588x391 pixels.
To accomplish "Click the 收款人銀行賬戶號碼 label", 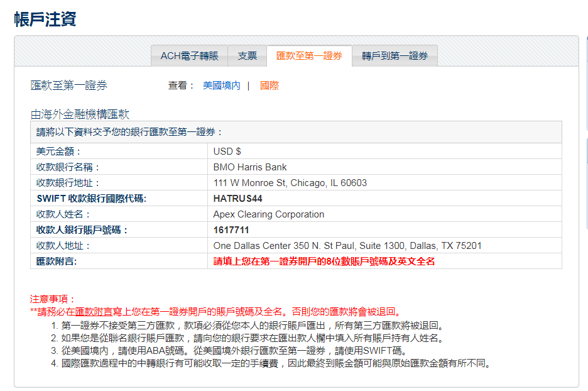I will [x=82, y=230].
